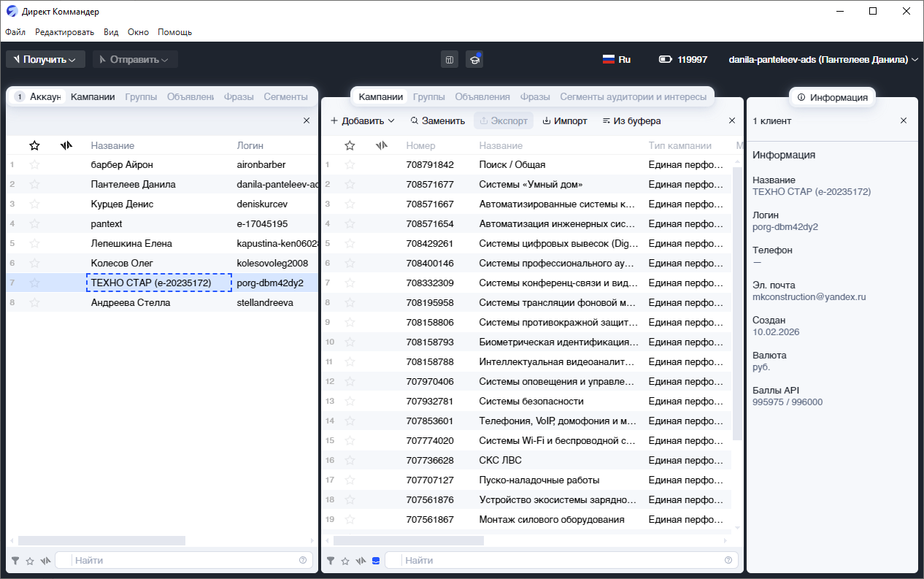Close the campaigns panel with its X
Screen dimensions: 924x579
[732, 120]
